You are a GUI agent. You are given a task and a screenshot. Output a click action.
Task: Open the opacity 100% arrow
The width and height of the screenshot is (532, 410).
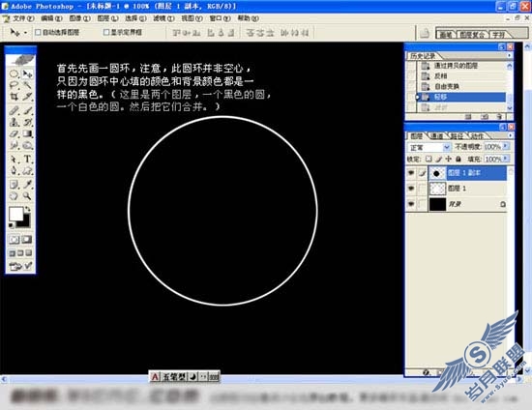(x=506, y=147)
